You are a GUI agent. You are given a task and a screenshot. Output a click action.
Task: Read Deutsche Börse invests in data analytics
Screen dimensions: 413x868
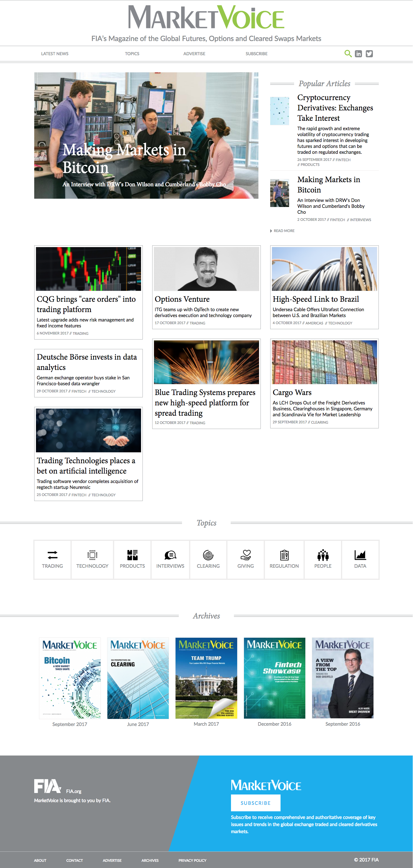[87, 362]
